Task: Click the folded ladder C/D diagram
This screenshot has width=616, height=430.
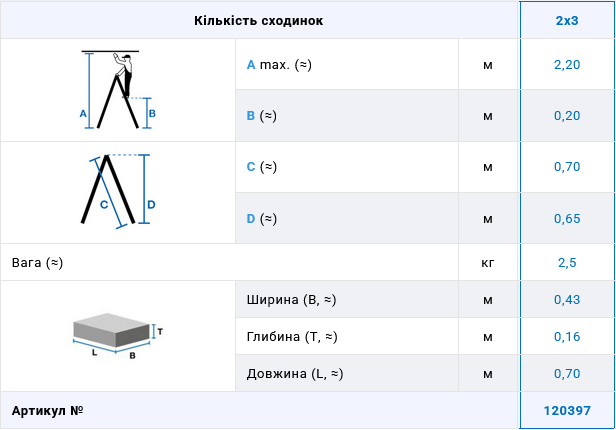Action: 118,191
